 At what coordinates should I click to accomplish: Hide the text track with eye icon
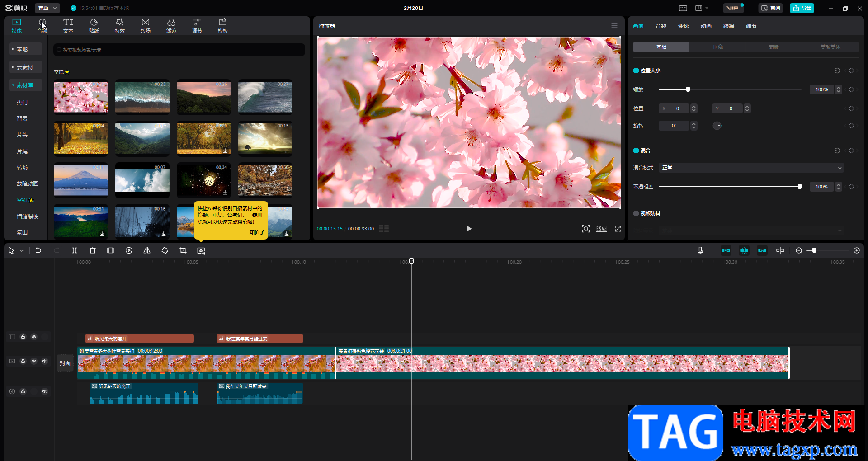tap(34, 337)
